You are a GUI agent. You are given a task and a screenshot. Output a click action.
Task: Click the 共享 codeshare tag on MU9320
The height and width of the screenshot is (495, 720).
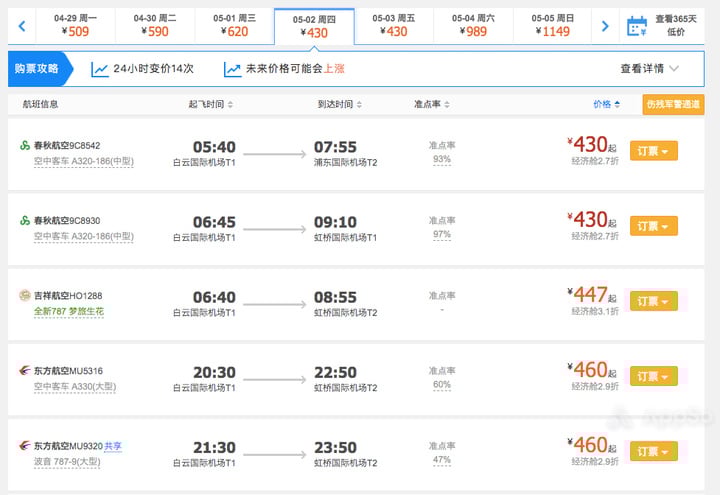click(x=113, y=446)
